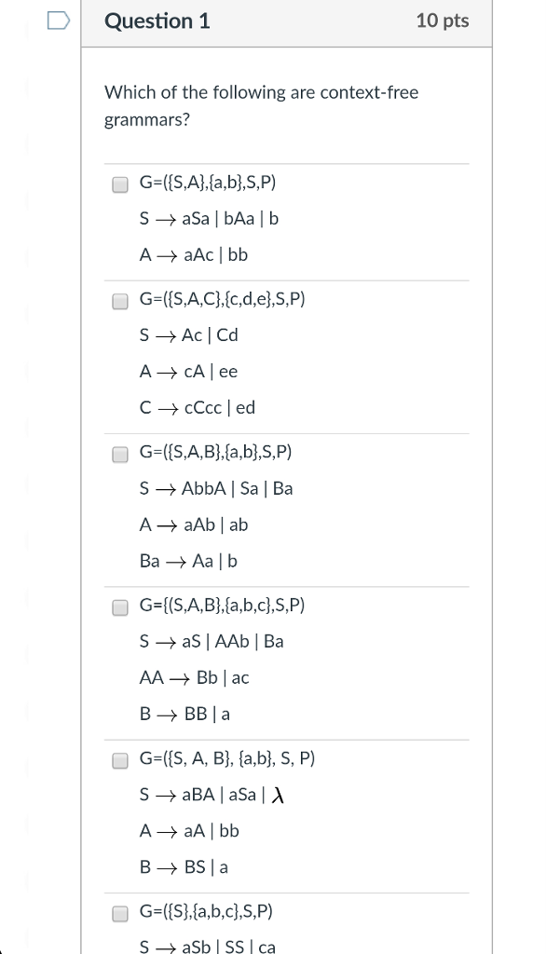Tick grammar G={(S,A,B},{a,b,c},S,P)
The width and height of the screenshot is (560, 954).
pyautogui.click(x=119, y=606)
